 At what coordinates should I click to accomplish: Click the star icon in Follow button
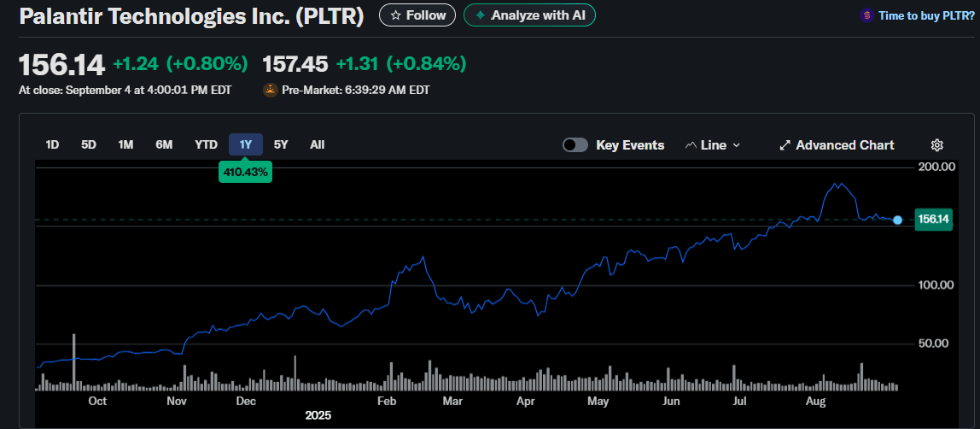click(x=395, y=15)
